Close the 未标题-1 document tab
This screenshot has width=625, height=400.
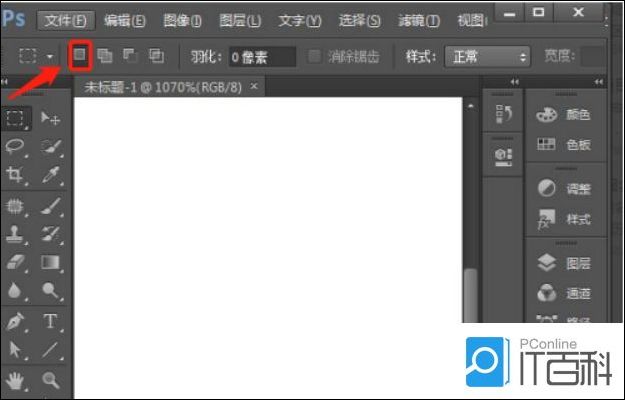pyautogui.click(x=254, y=86)
